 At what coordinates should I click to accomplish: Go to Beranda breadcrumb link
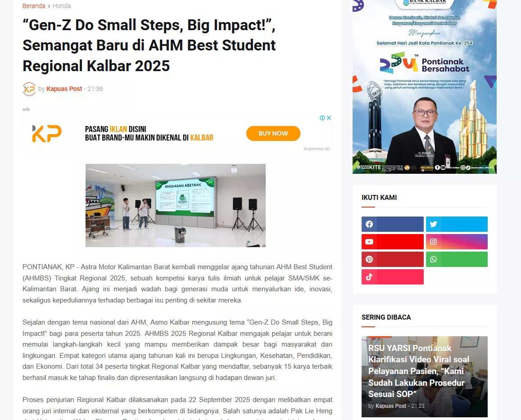[34, 6]
